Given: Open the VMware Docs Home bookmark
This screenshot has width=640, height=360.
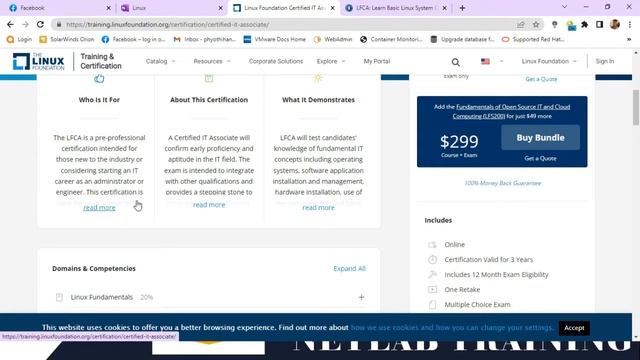Looking at the screenshot, I should pos(275,39).
